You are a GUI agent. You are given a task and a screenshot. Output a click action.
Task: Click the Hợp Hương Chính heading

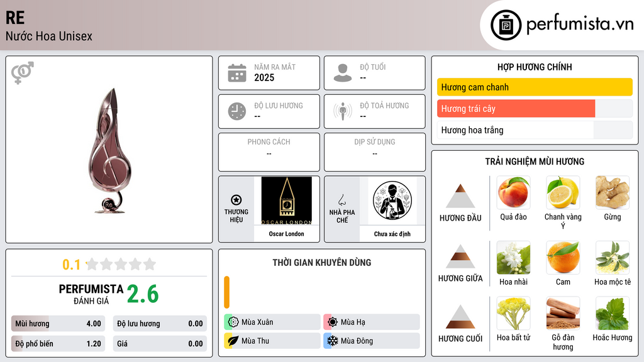click(535, 67)
